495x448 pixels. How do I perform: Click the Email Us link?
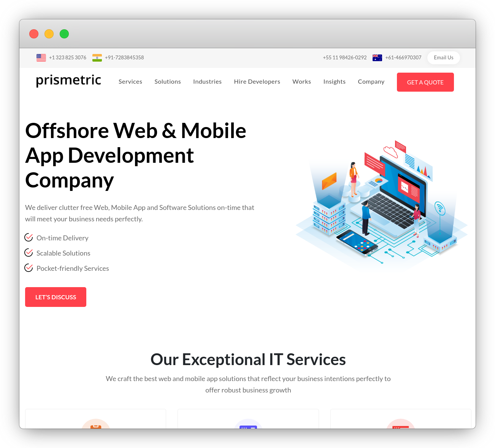[443, 57]
